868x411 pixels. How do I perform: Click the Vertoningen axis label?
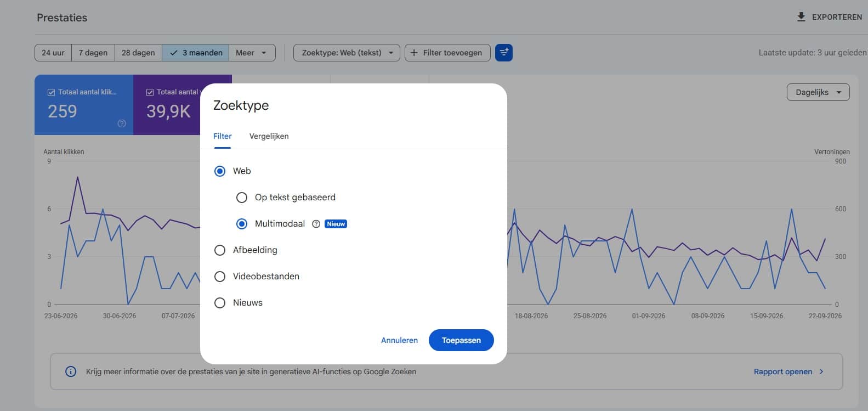(x=832, y=152)
